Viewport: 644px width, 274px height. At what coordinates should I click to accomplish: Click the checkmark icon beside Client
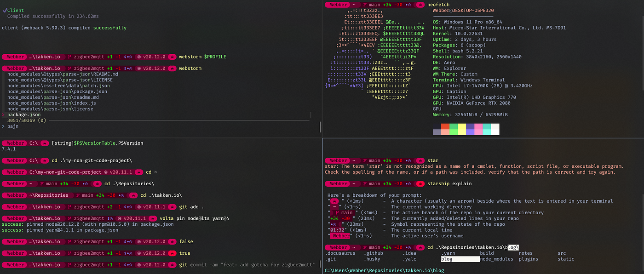5,10
